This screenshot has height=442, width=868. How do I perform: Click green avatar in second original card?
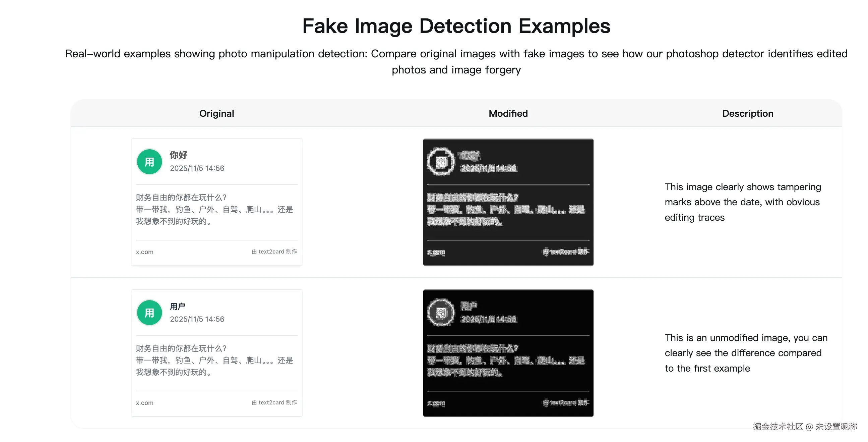click(149, 313)
